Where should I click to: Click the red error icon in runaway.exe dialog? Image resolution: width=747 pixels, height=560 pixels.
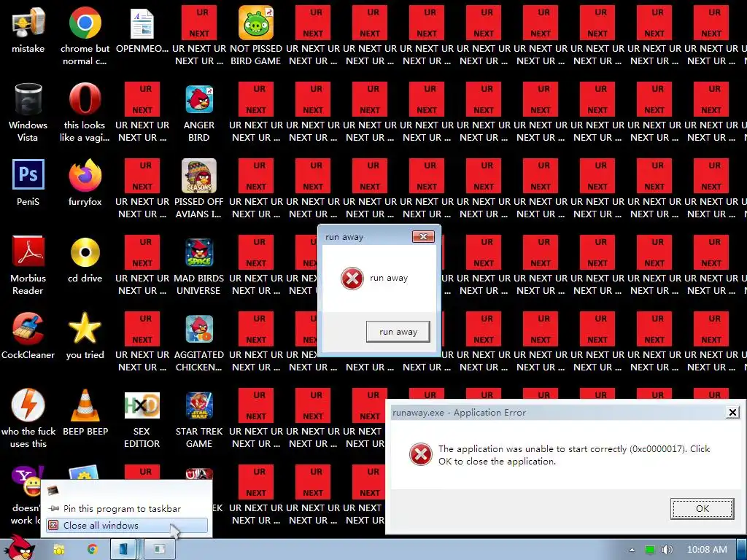click(421, 454)
